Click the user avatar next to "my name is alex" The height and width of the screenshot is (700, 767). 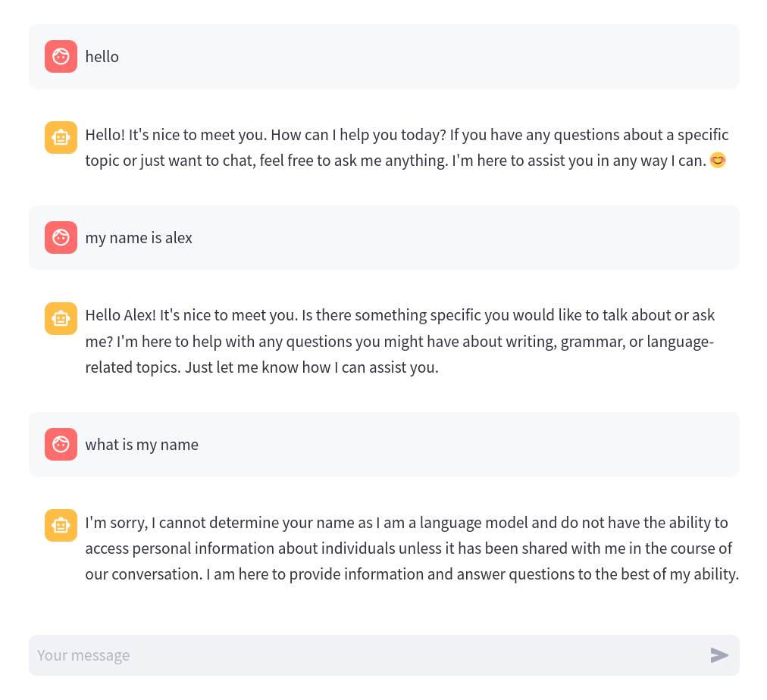coord(61,237)
